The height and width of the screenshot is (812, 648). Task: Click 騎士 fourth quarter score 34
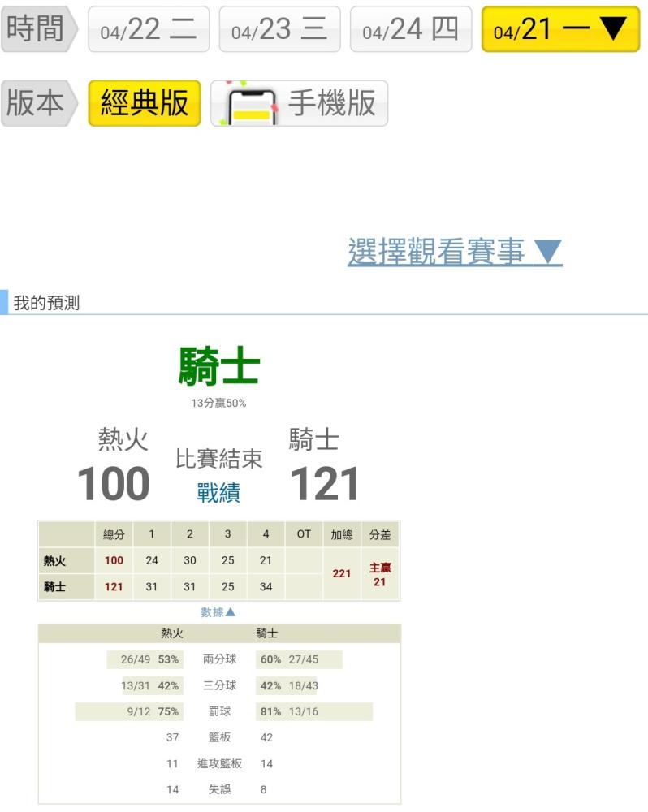click(266, 587)
